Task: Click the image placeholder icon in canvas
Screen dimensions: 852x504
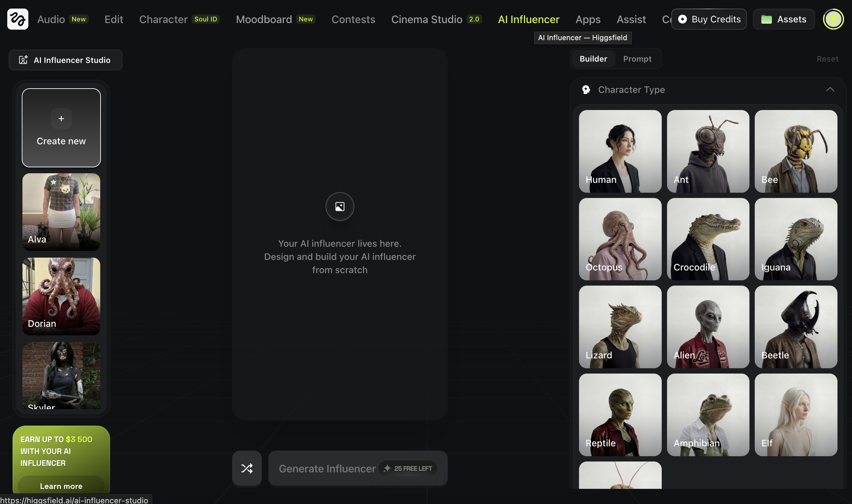Action: (x=340, y=207)
